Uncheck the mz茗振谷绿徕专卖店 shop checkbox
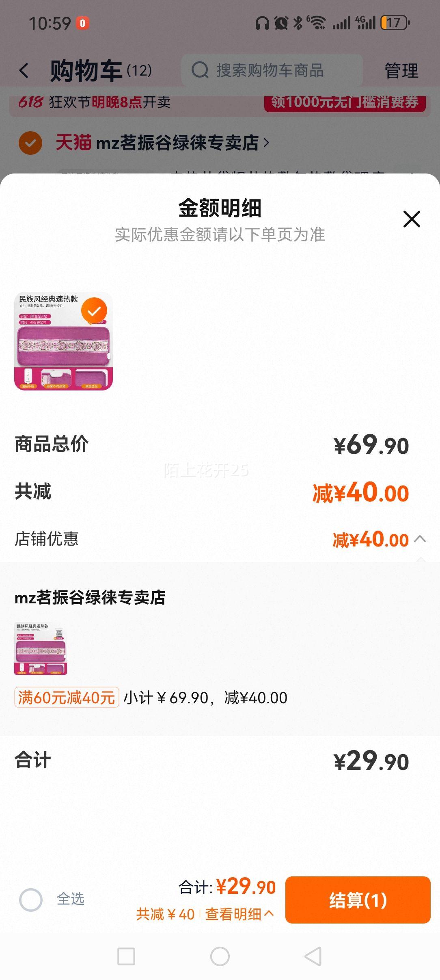 coord(30,143)
